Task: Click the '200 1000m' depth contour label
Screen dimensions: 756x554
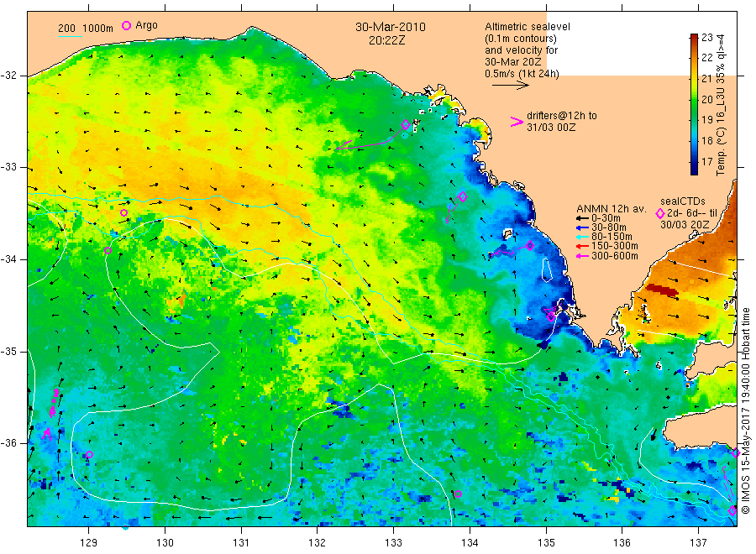Action: [86, 28]
